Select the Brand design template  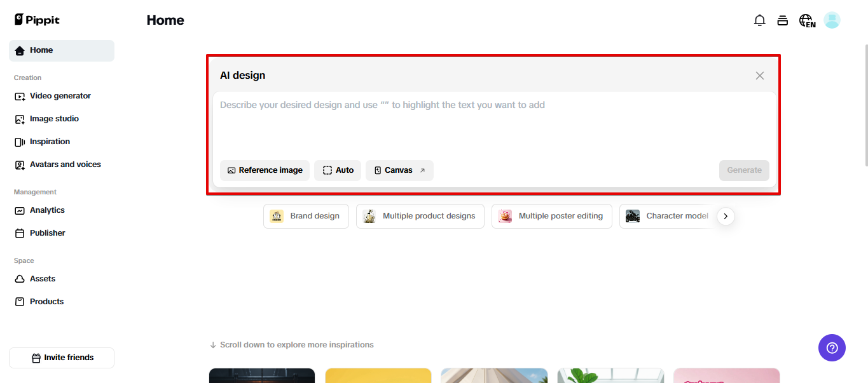pyautogui.click(x=306, y=216)
